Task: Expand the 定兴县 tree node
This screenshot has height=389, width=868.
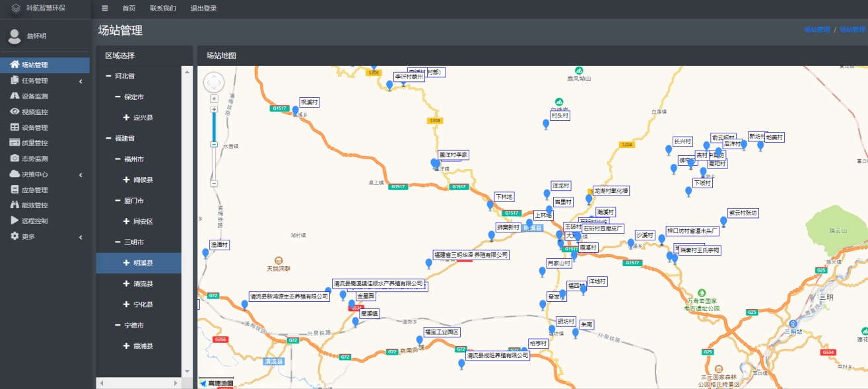Action: pyautogui.click(x=126, y=118)
